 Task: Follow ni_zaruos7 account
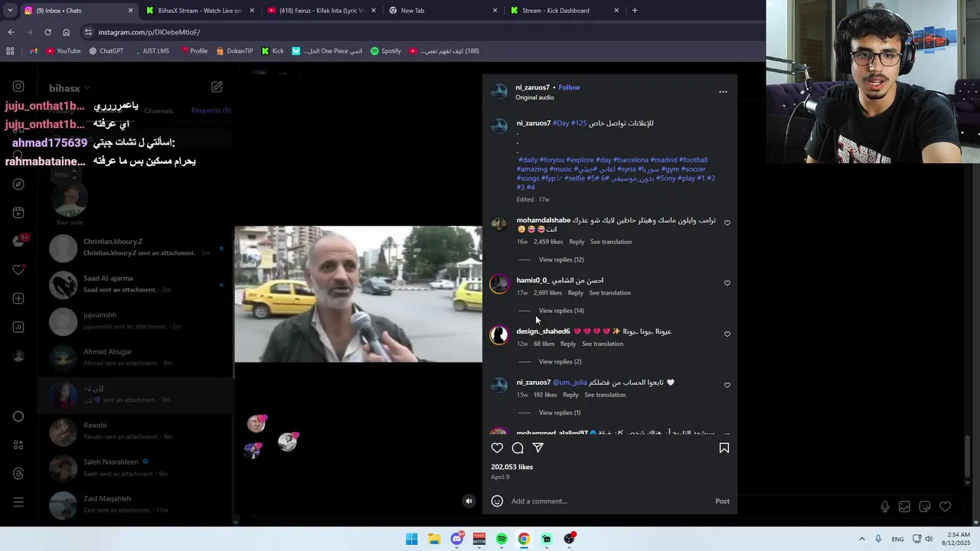point(569,87)
